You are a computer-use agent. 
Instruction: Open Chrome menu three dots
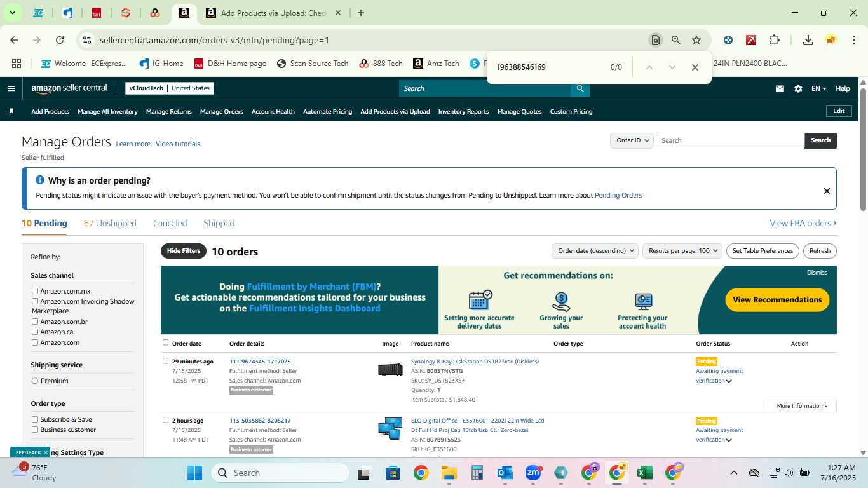point(853,40)
